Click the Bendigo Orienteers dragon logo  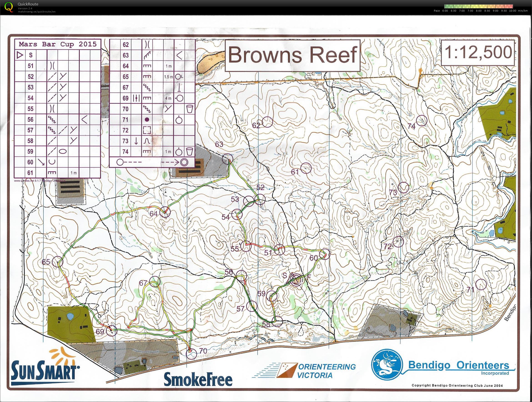(x=387, y=364)
